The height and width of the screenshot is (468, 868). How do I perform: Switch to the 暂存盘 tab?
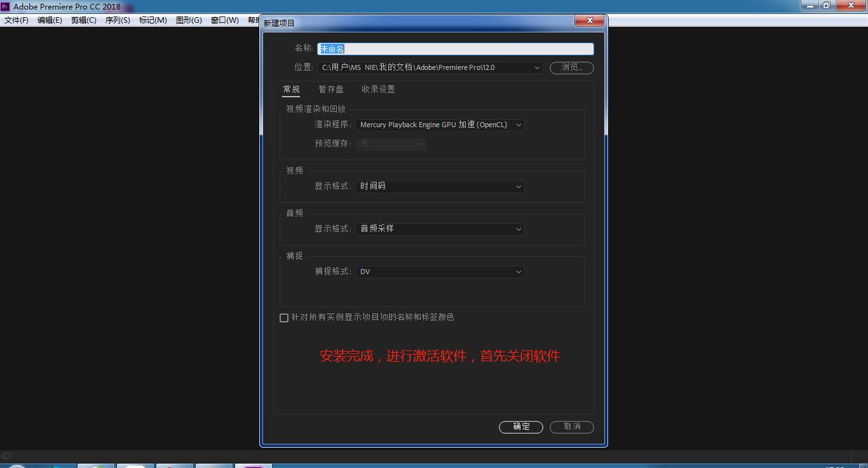[x=331, y=90]
